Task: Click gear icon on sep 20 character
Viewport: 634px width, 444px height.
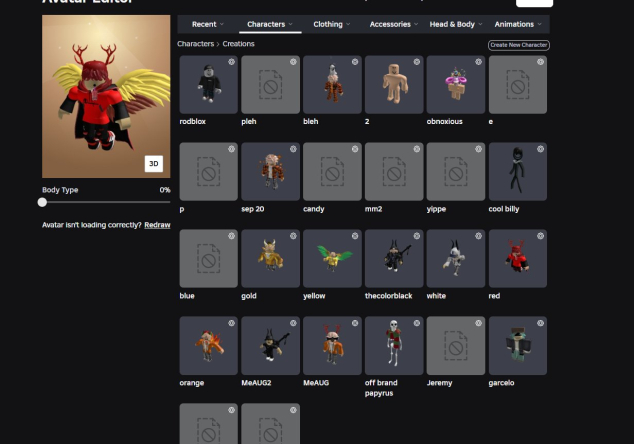Action: coord(293,149)
